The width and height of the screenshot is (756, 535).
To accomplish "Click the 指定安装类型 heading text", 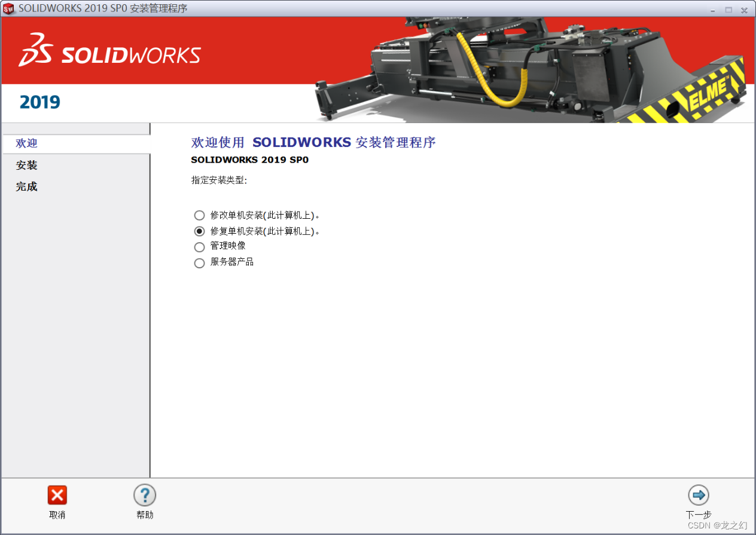I will (219, 180).
